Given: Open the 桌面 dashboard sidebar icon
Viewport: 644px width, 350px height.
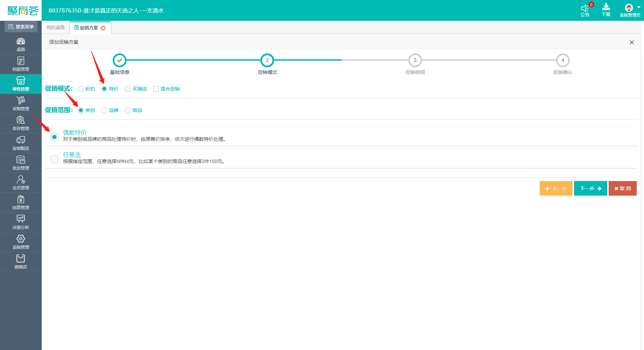Looking at the screenshot, I should pyautogui.click(x=21, y=44).
